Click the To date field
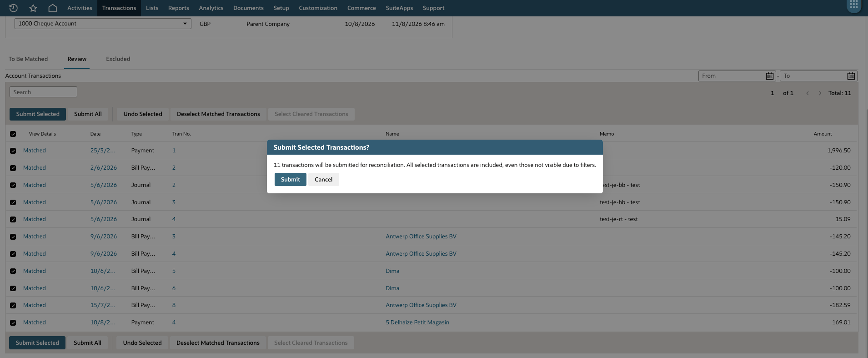 click(x=818, y=76)
